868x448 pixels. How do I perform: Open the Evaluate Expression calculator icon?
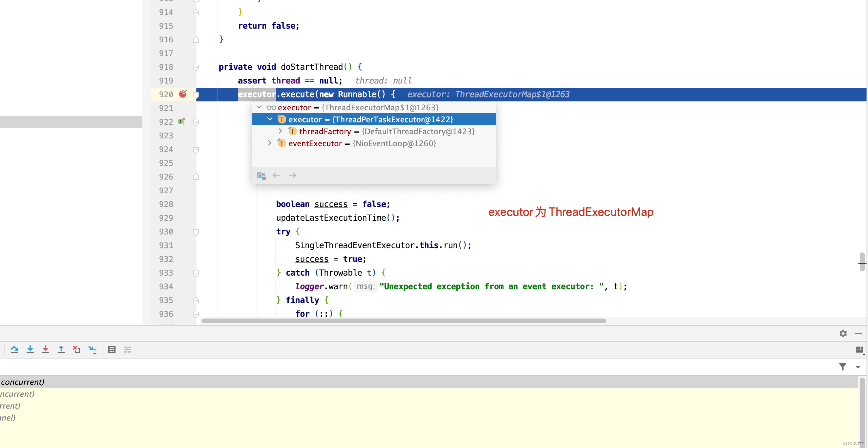(x=112, y=349)
